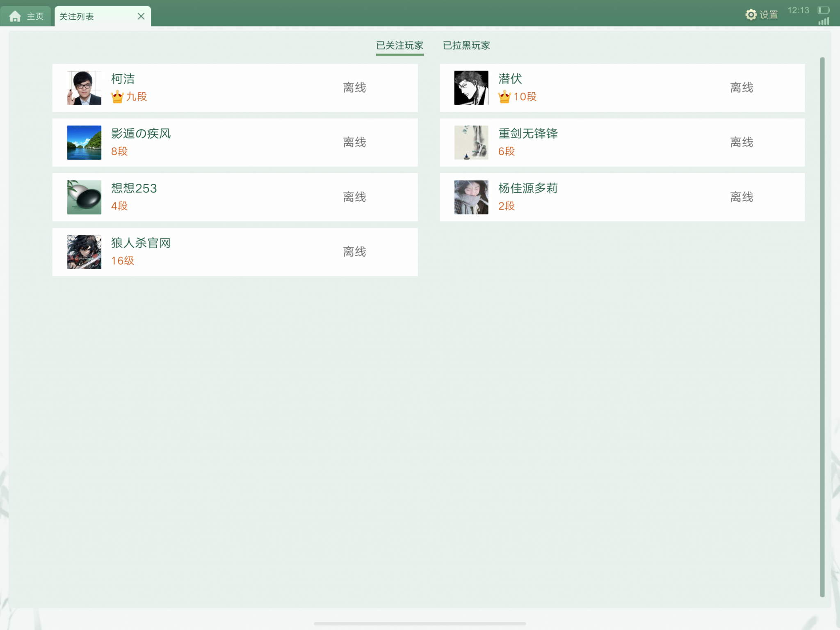
Task: Click the battery status icon
Action: (823, 10)
